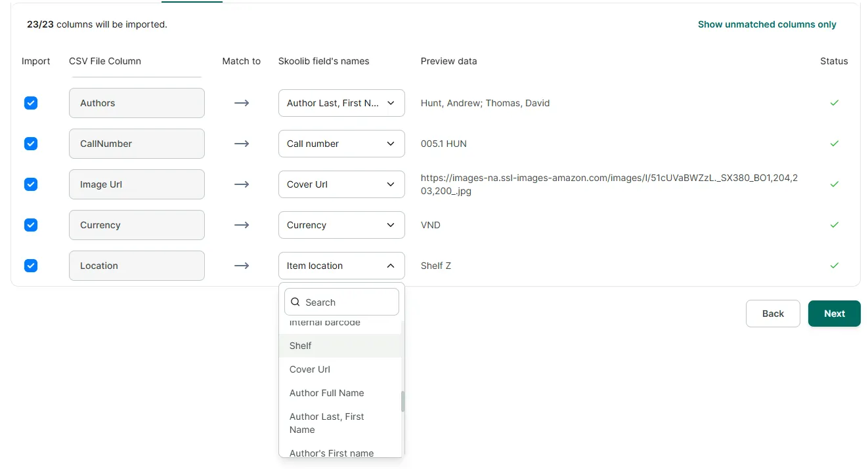
Task: Click the Location CSV column field
Action: 137,266
